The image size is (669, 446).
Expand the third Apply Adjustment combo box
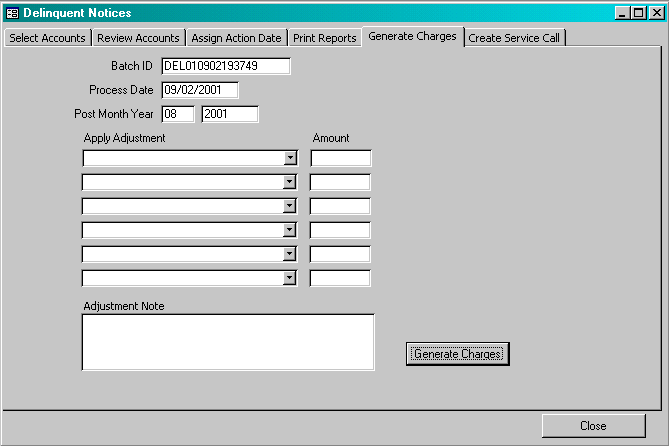click(290, 206)
